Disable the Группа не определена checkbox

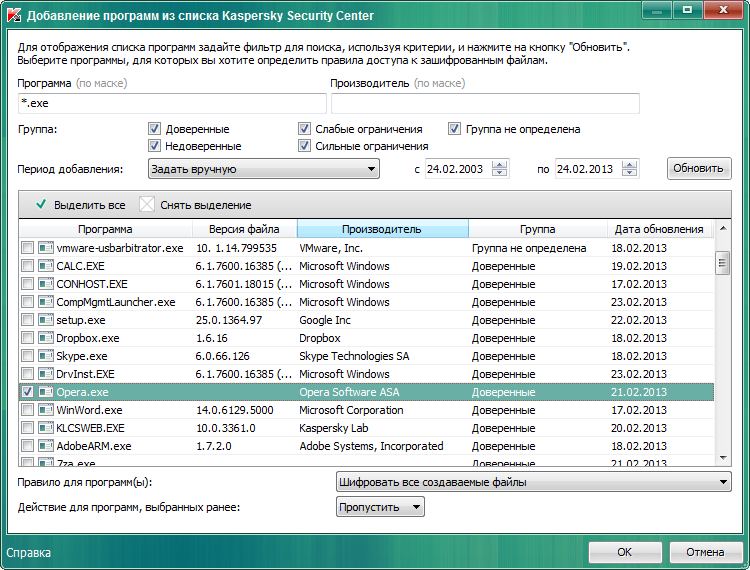pyautogui.click(x=454, y=129)
